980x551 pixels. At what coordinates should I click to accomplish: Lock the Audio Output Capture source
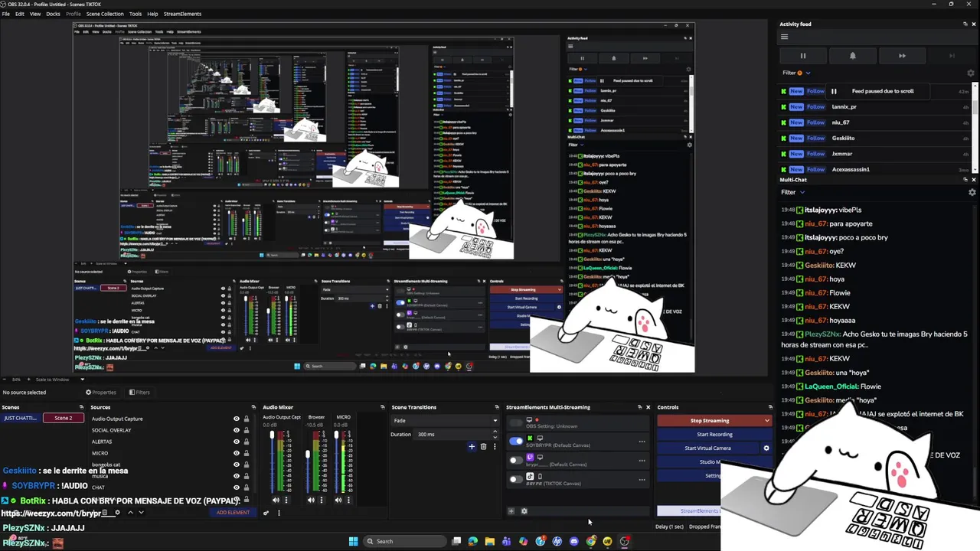pyautogui.click(x=246, y=419)
